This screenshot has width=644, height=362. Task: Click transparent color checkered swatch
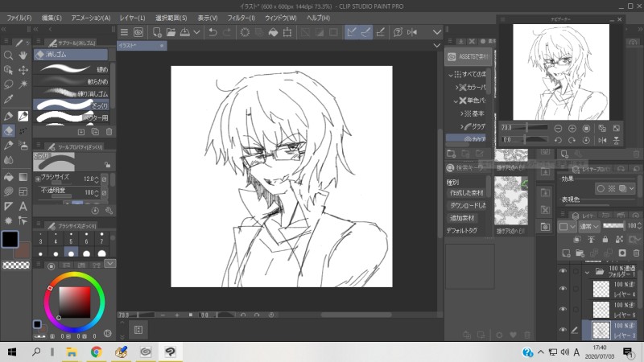tap(16, 265)
